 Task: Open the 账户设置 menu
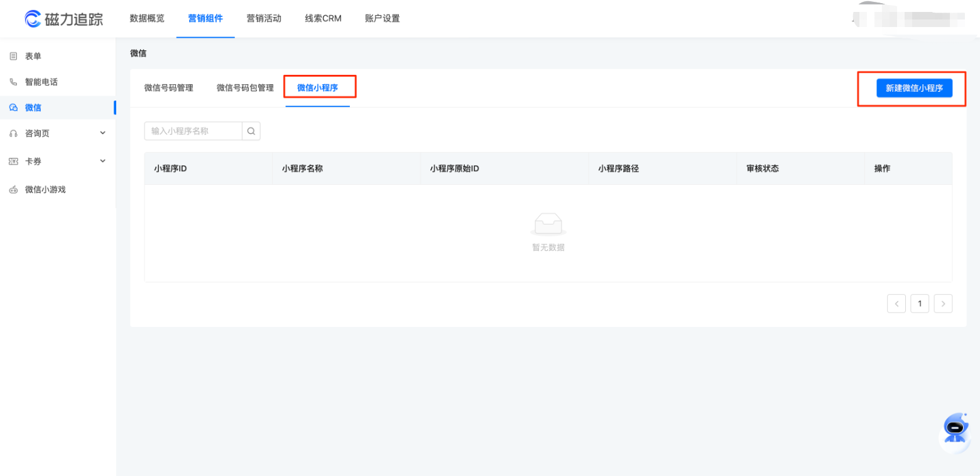point(381,18)
